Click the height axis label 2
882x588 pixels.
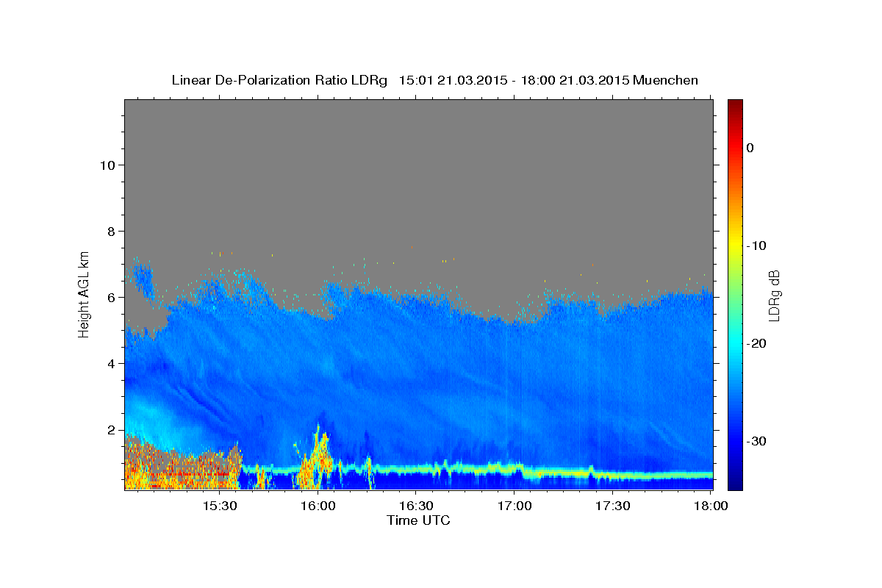111,429
